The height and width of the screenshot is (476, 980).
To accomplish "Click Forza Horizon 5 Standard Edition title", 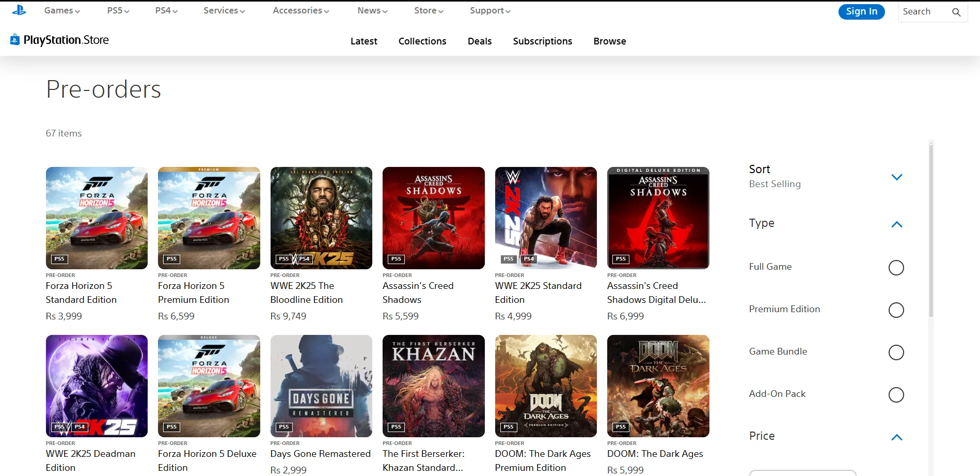I will [81, 293].
